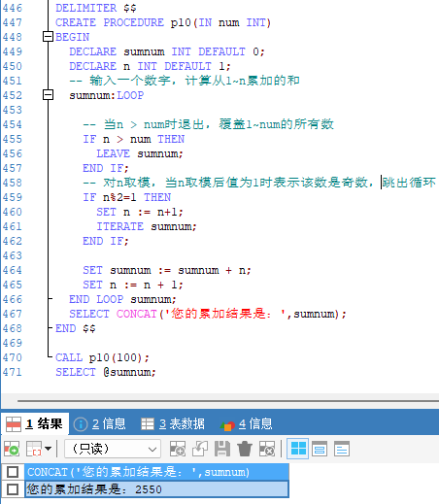Open the 4 信息 tab
Image resolution: width=439 pixels, height=504 pixels.
246,423
